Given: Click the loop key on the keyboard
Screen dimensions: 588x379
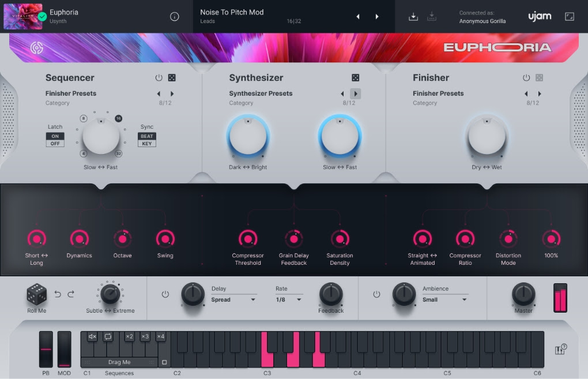Looking at the screenshot, I should tap(108, 336).
